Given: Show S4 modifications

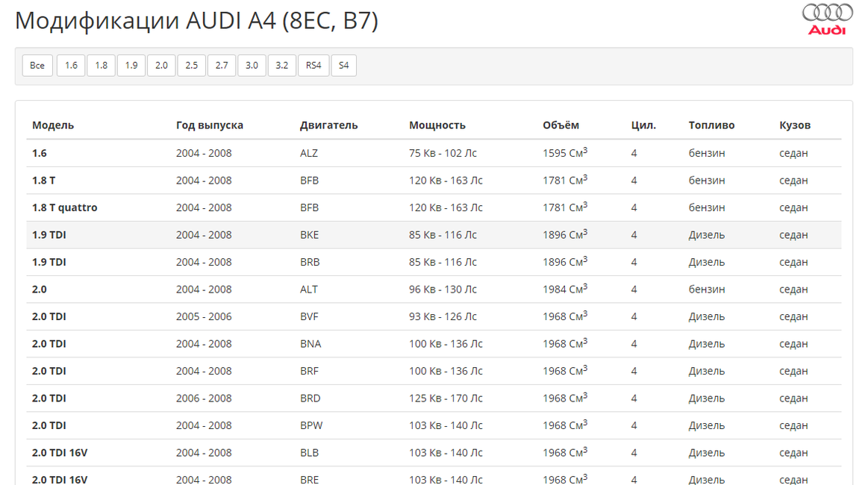Looking at the screenshot, I should click(343, 66).
